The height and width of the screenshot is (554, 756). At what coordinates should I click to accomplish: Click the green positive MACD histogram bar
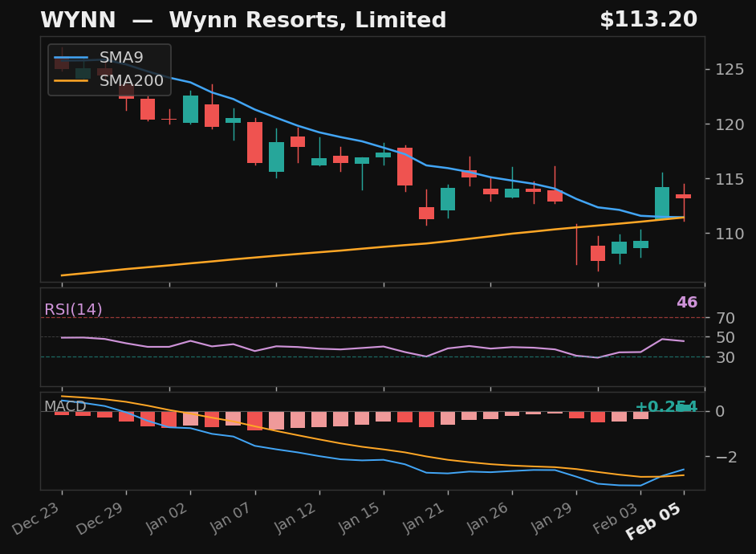click(684, 408)
